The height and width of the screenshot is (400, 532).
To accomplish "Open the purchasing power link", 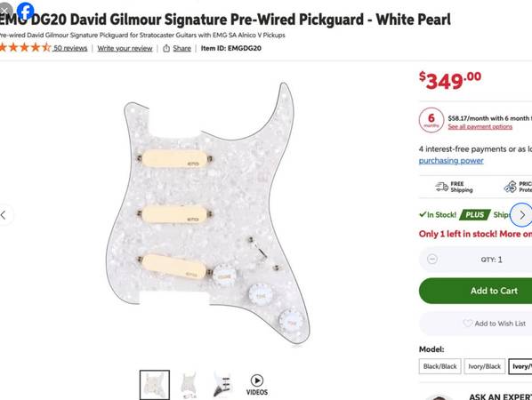I will (x=451, y=161).
